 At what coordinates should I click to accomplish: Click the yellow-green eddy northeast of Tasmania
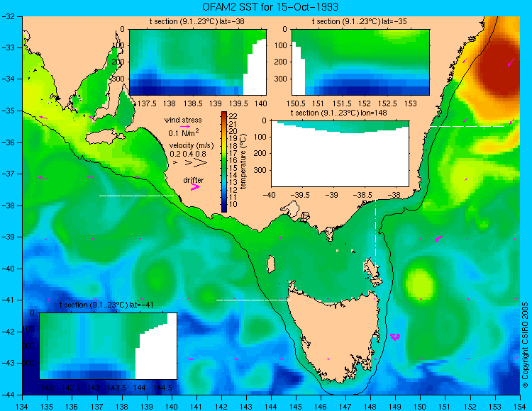[x=421, y=284]
